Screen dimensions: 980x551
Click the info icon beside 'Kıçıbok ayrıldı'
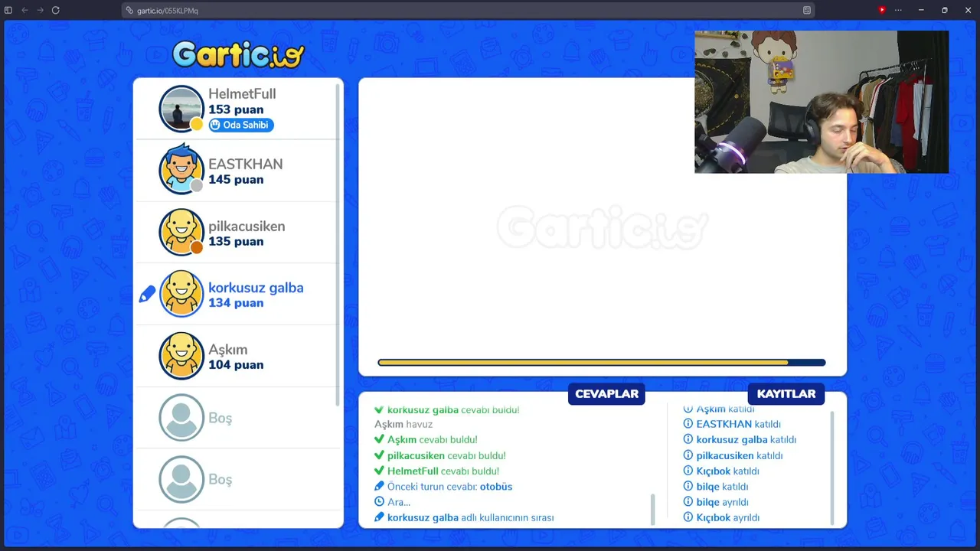pos(688,517)
